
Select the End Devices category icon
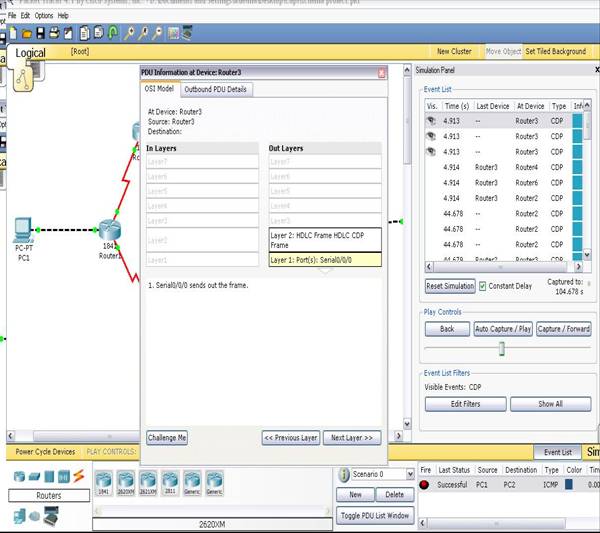(20, 516)
